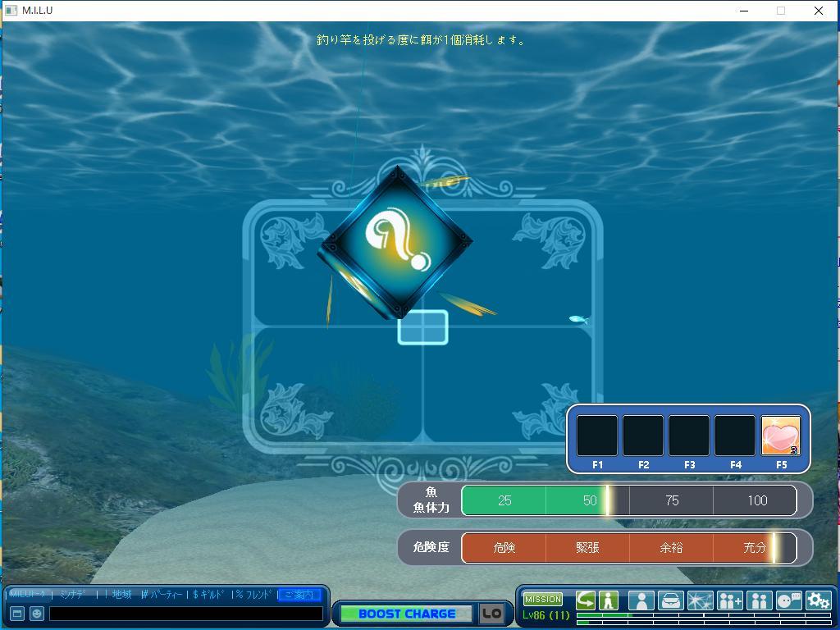
Task: Open the emoticon smiley button
Action: tap(37, 614)
